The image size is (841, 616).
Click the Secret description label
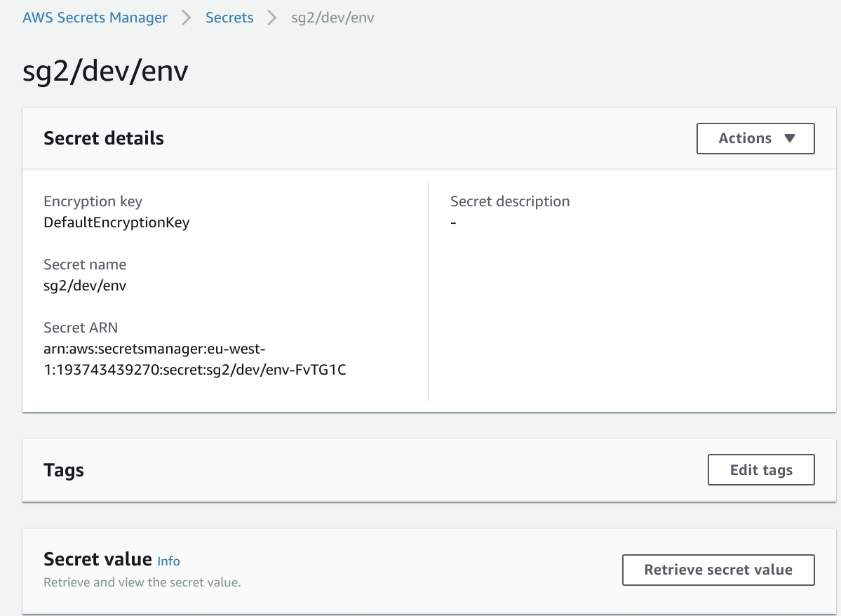coord(510,202)
